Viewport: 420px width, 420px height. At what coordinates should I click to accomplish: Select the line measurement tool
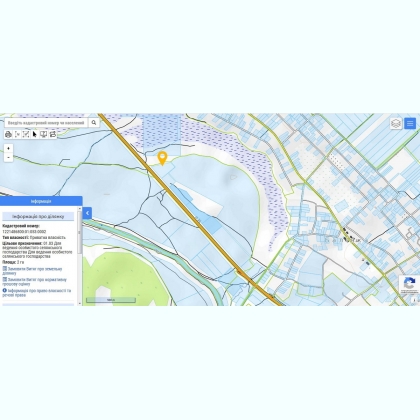coord(17,134)
